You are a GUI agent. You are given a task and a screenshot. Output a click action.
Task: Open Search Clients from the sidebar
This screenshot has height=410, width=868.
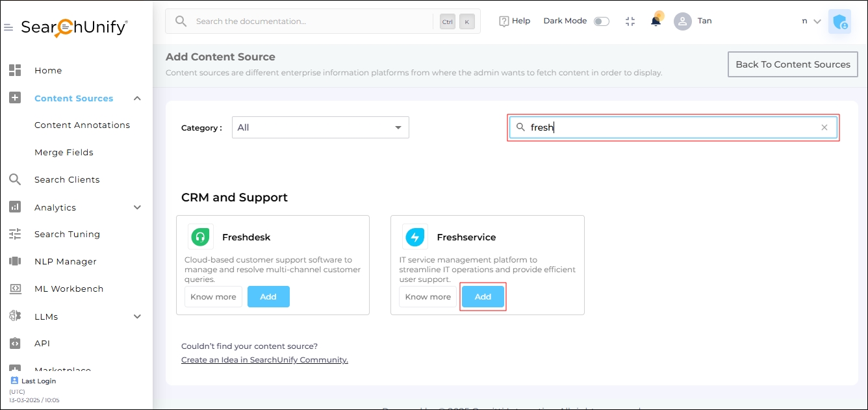pyautogui.click(x=67, y=179)
